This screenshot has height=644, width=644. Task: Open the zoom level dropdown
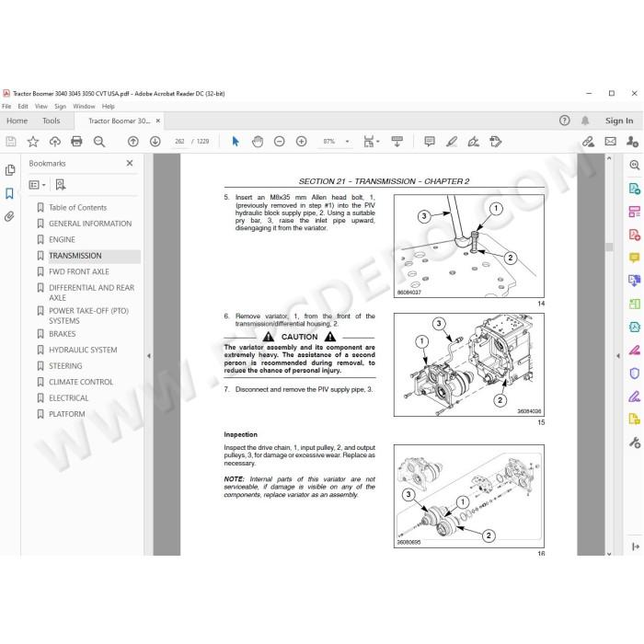tap(347, 142)
